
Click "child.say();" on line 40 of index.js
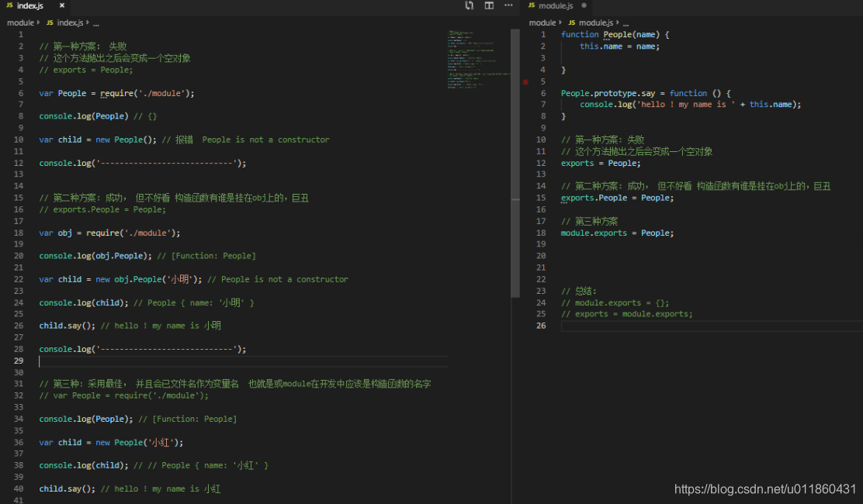coord(68,488)
